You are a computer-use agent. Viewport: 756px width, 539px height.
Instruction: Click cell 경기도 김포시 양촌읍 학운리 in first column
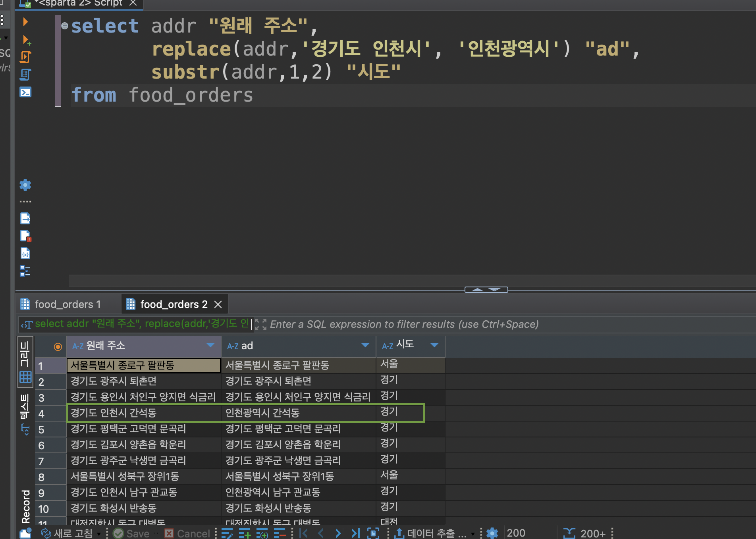(x=144, y=445)
